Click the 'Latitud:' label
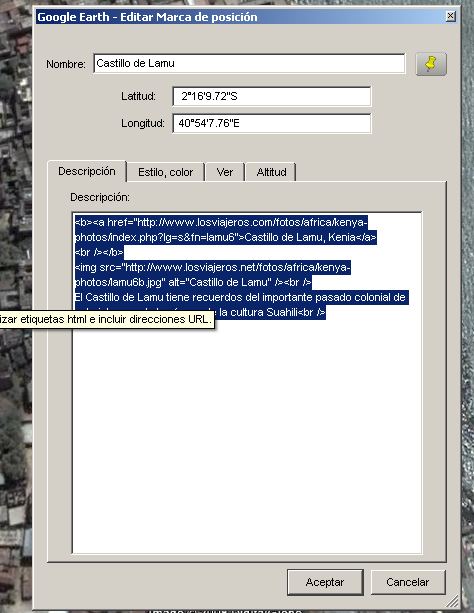The height and width of the screenshot is (613, 474). pyautogui.click(x=138, y=96)
